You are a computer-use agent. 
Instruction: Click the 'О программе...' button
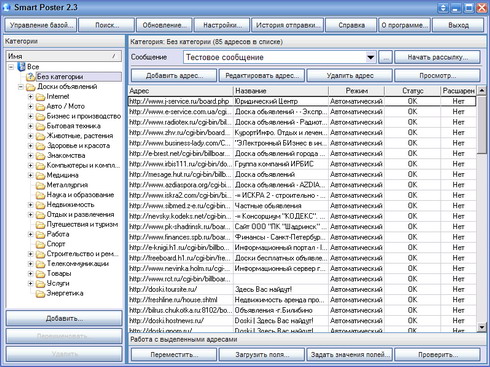(x=404, y=25)
